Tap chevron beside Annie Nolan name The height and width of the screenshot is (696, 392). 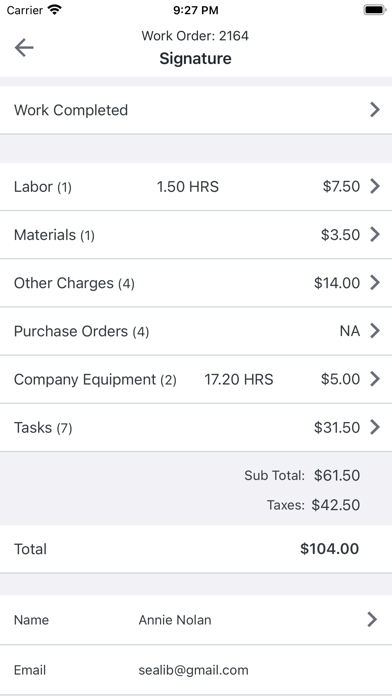(372, 619)
